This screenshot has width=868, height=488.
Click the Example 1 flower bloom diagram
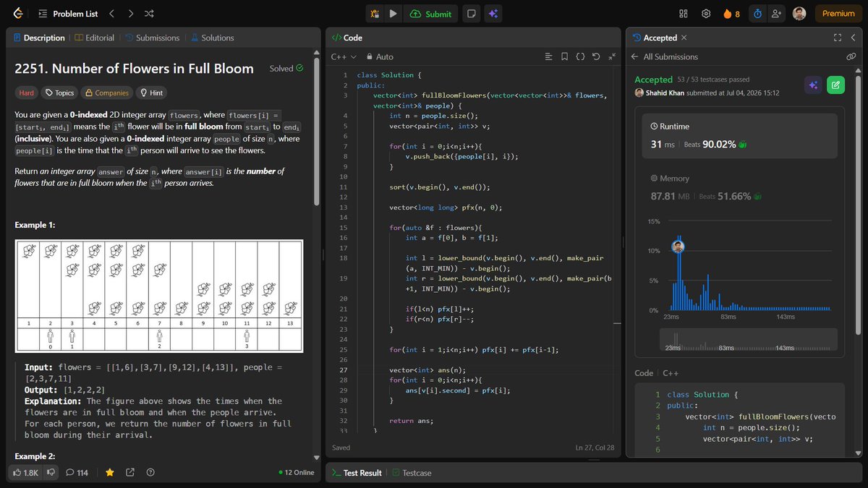pos(158,296)
